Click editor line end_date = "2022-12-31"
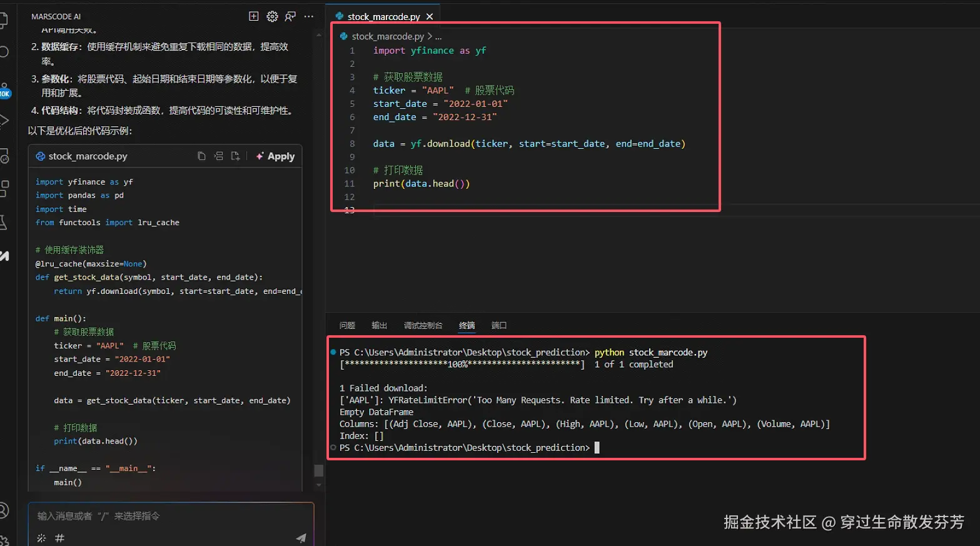Viewport: 980px width, 546px height. click(x=435, y=117)
